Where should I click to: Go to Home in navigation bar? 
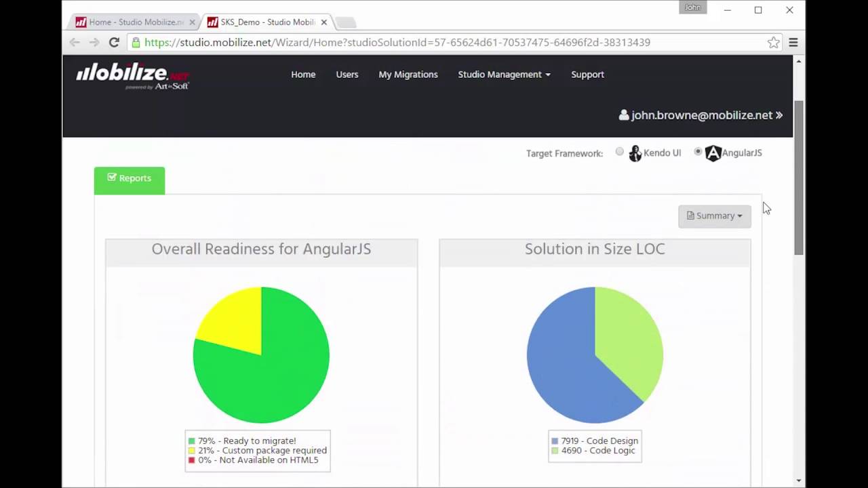(x=303, y=75)
